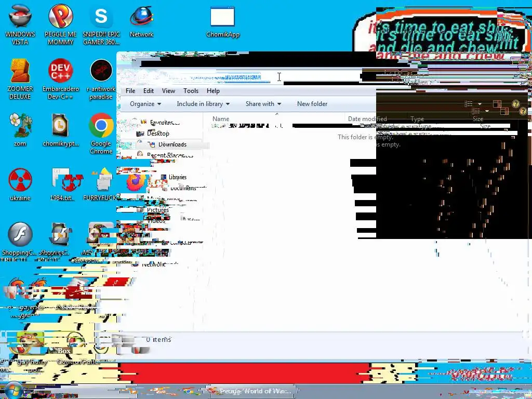Expand the Share with dropdown
Image resolution: width=532 pixels, height=399 pixels.
click(263, 104)
